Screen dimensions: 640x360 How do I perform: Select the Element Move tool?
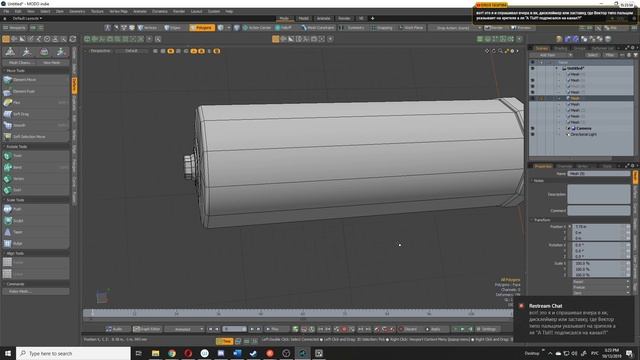coord(36,80)
